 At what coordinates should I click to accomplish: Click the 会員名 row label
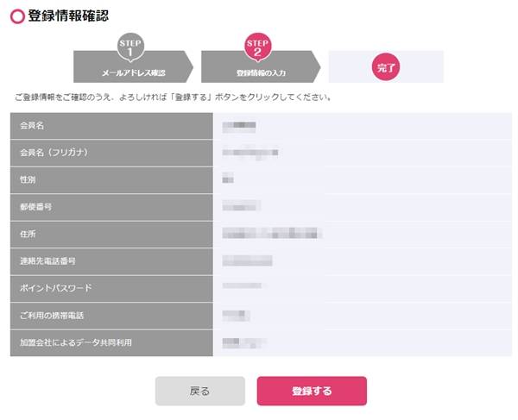(x=32, y=125)
